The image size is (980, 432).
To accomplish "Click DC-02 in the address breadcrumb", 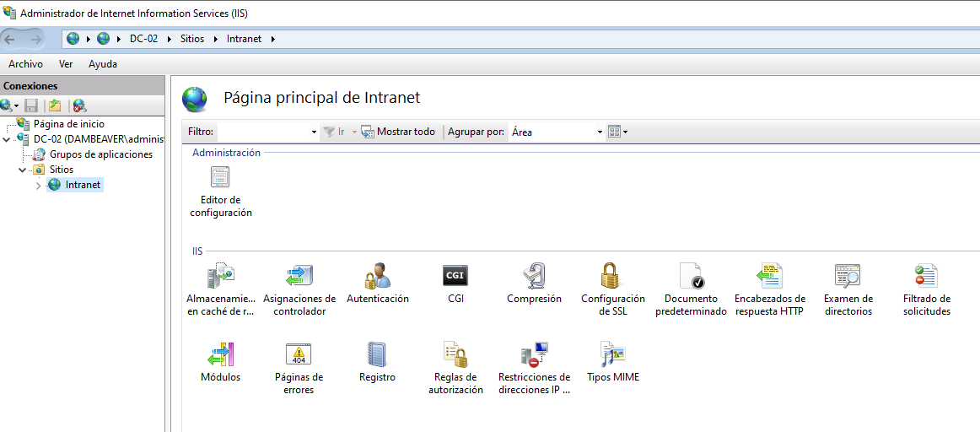I will pyautogui.click(x=143, y=39).
